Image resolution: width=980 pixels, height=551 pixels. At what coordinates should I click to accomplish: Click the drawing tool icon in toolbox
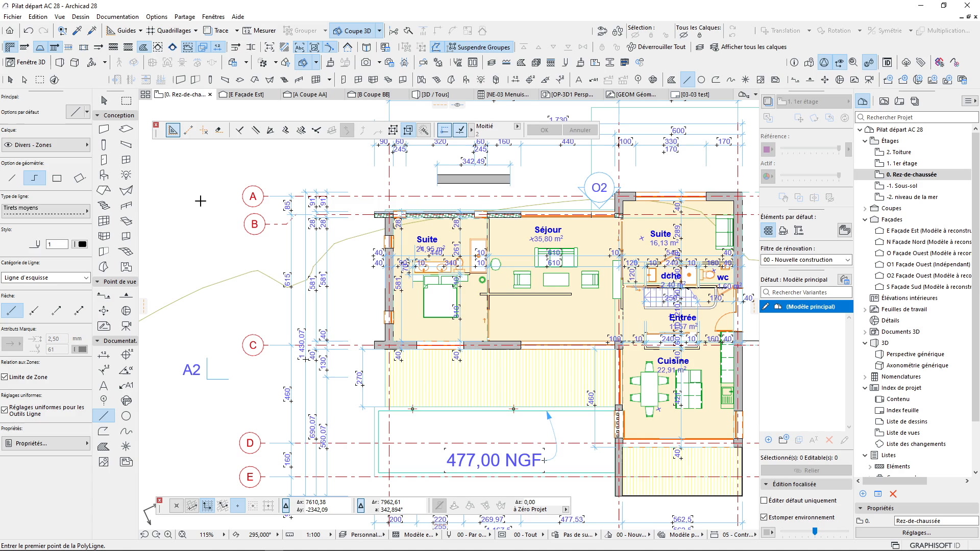coord(126,462)
